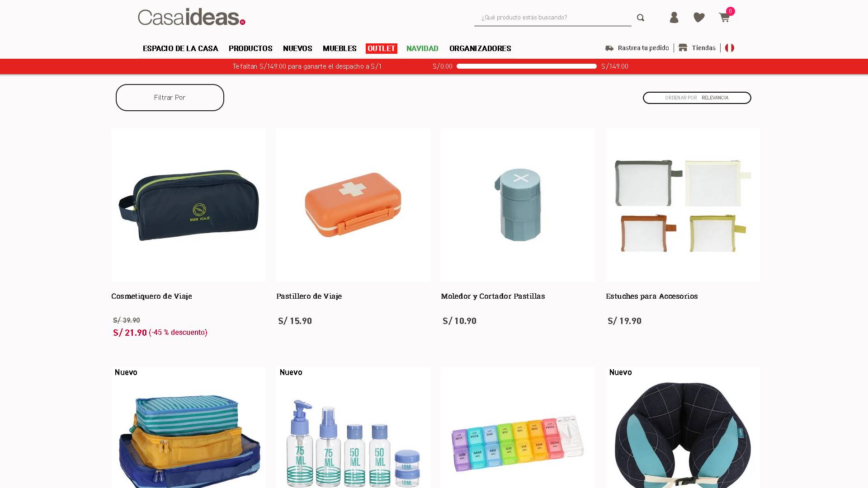868x488 pixels.
Task: Open the wishlist heart icon
Action: 699,18
